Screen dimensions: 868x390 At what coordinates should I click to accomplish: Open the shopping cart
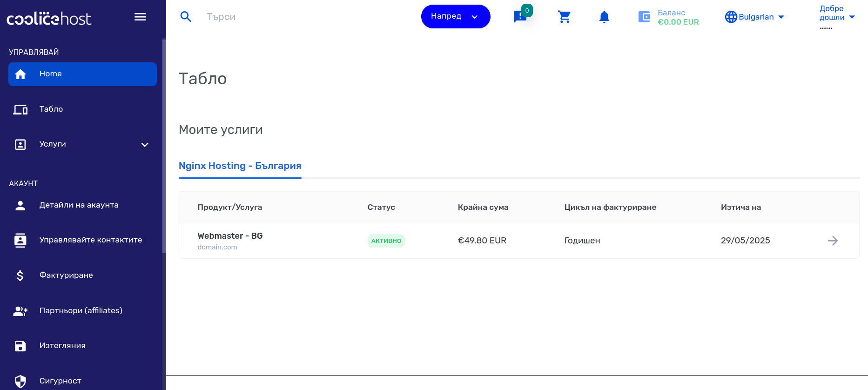pos(564,17)
